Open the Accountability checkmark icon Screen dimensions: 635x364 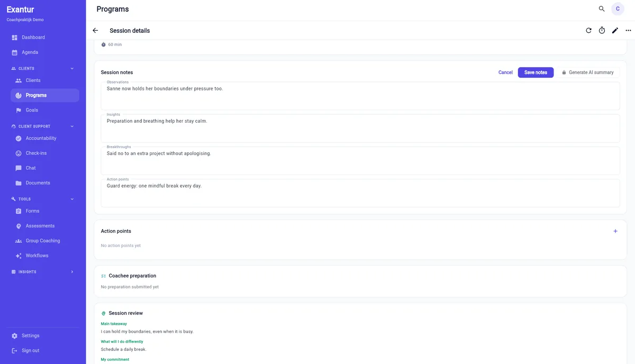19,138
